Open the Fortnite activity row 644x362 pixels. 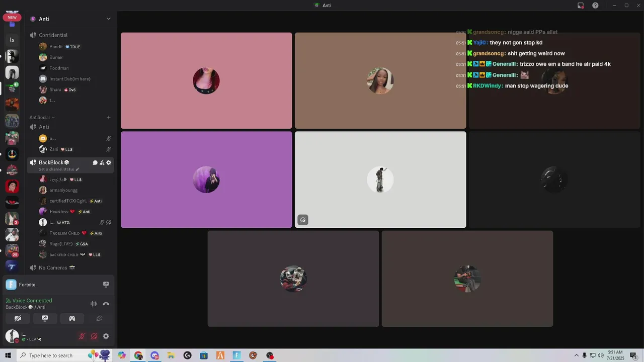[57, 285]
